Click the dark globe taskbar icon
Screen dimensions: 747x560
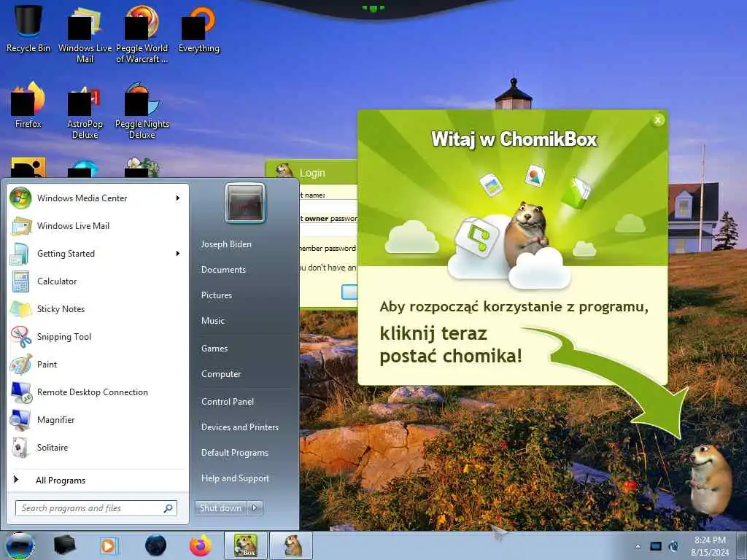tap(155, 545)
